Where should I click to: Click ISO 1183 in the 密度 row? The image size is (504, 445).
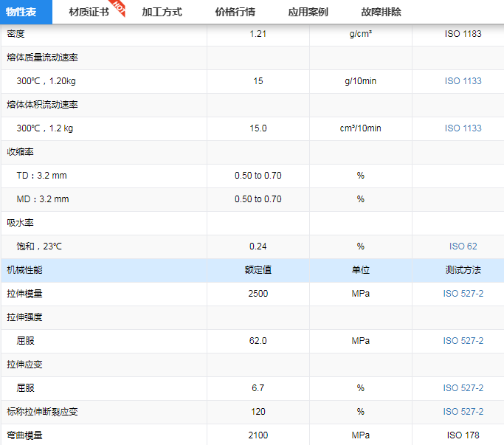(463, 34)
